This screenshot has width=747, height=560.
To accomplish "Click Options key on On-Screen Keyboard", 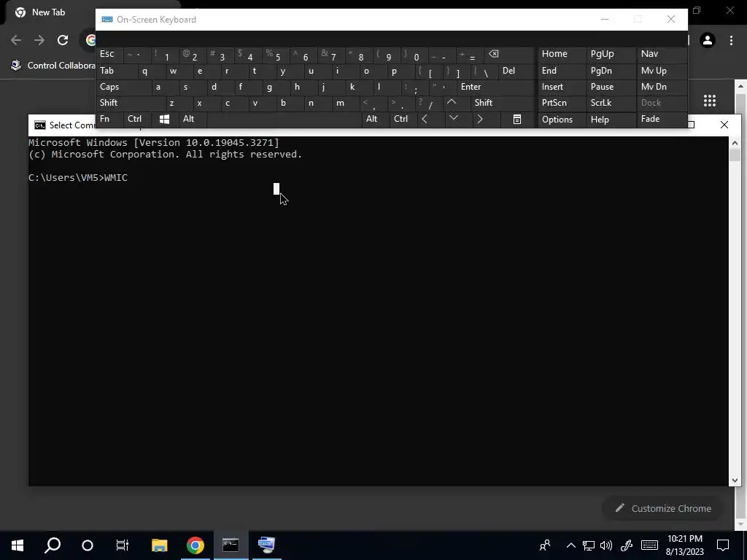I will click(x=562, y=119).
